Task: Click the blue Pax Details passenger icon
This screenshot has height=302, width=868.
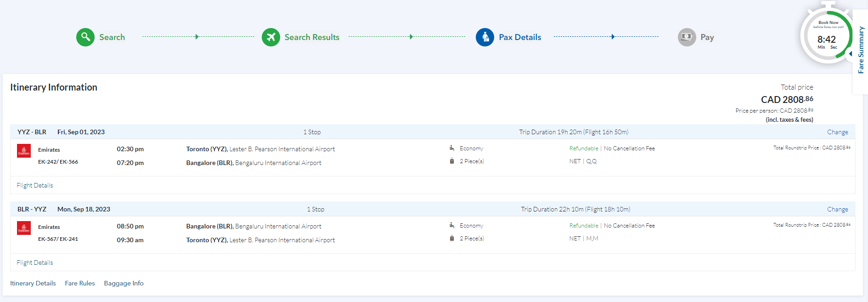Action: point(485,37)
